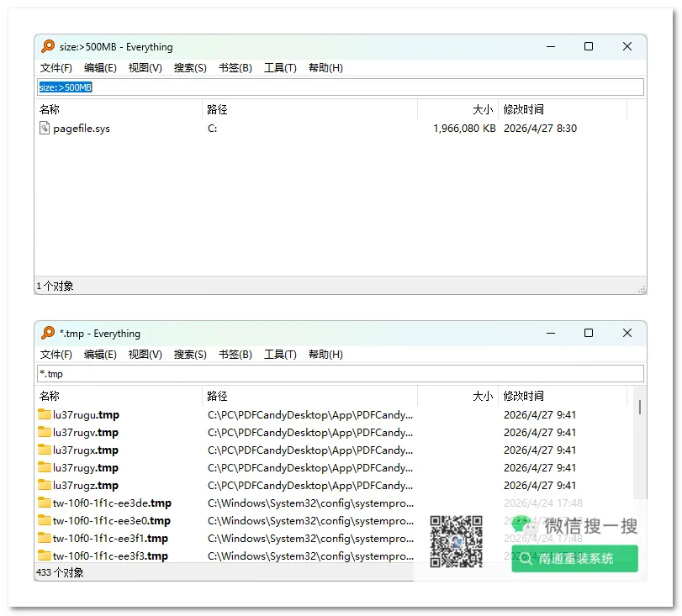Viewport: 682px width, 616px height.
Task: Sort by 路径 column in size:>500MB window
Action: pos(309,109)
